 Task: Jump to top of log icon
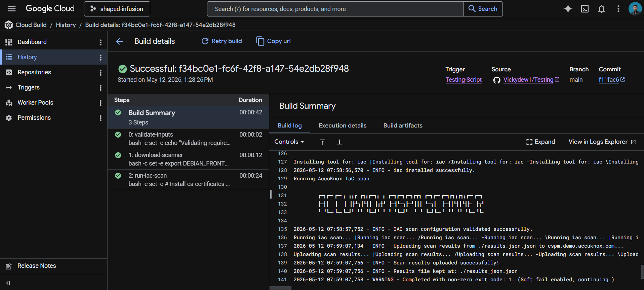323,142
